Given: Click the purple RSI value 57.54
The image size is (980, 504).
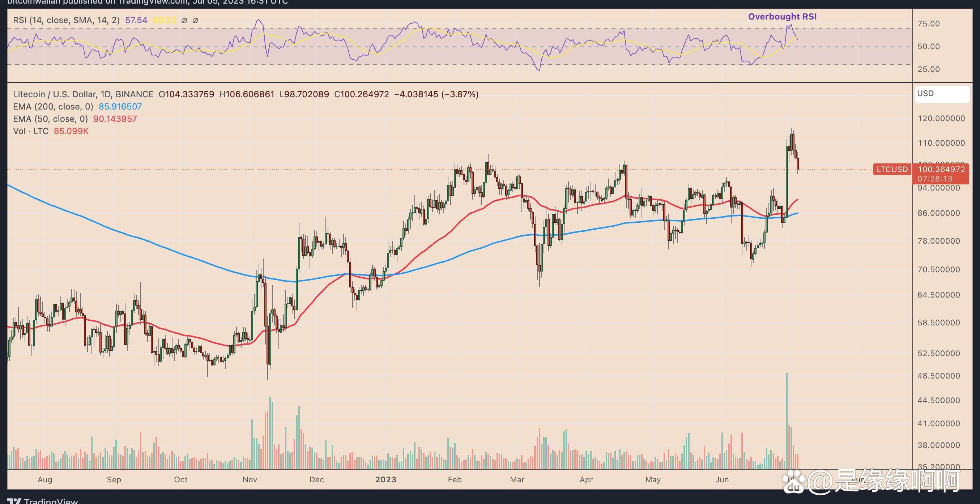Looking at the screenshot, I should (136, 20).
